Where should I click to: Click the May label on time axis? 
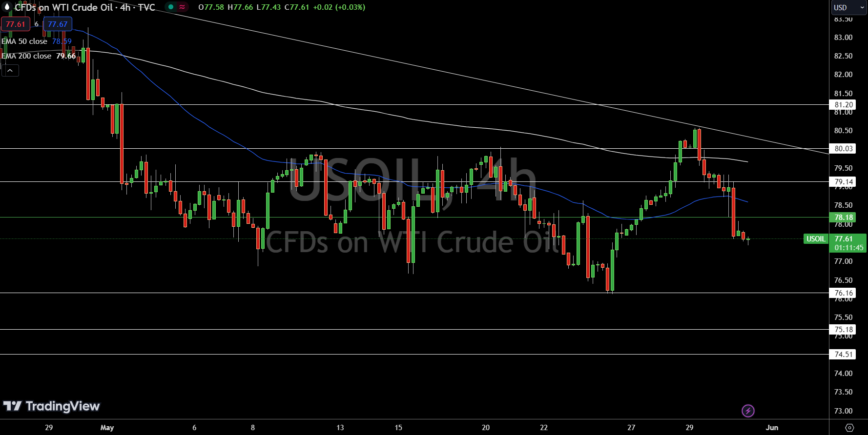[107, 428]
